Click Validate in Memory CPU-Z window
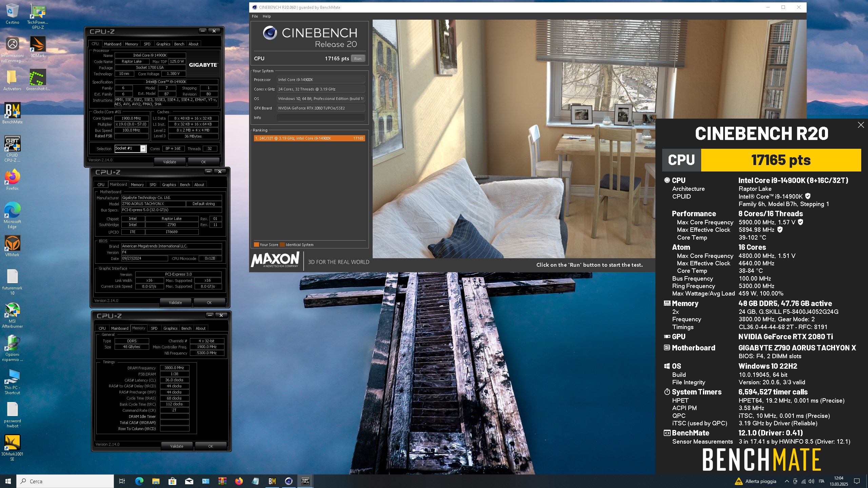 click(x=177, y=446)
